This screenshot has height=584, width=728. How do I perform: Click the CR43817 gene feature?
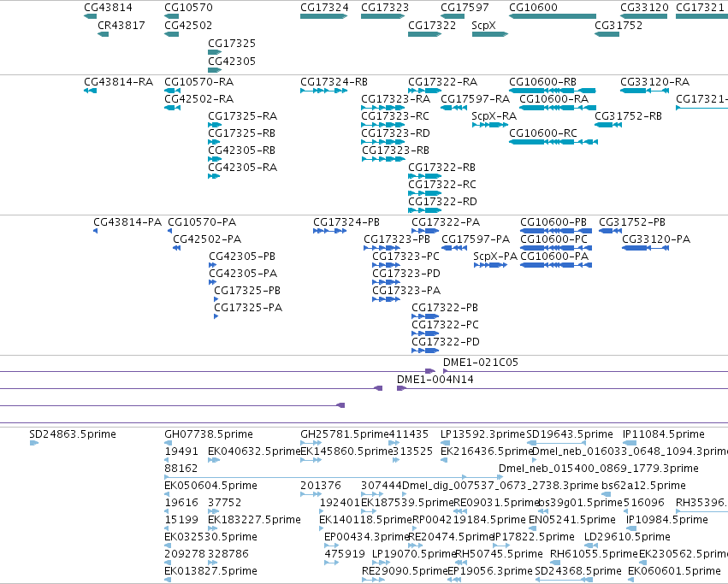tap(103, 34)
